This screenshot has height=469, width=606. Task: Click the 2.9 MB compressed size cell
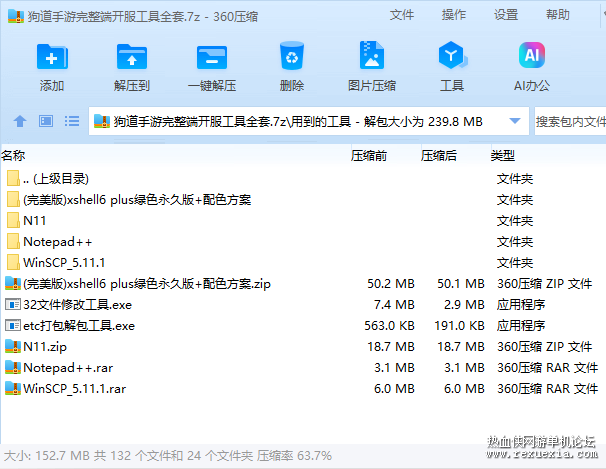(x=464, y=304)
